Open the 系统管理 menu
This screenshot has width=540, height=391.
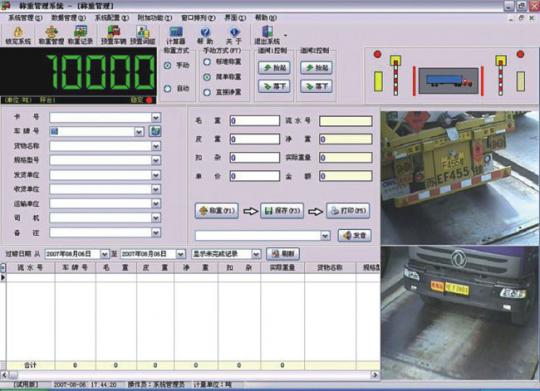click(25, 18)
